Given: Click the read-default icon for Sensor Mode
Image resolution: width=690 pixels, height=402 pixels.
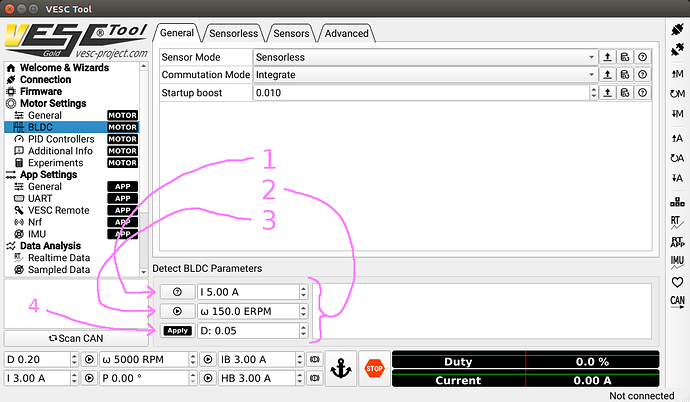Looking at the screenshot, I should (x=625, y=57).
